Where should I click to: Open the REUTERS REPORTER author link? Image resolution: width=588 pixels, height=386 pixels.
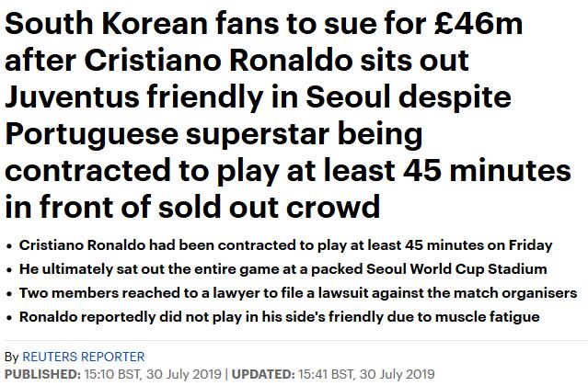(83, 357)
